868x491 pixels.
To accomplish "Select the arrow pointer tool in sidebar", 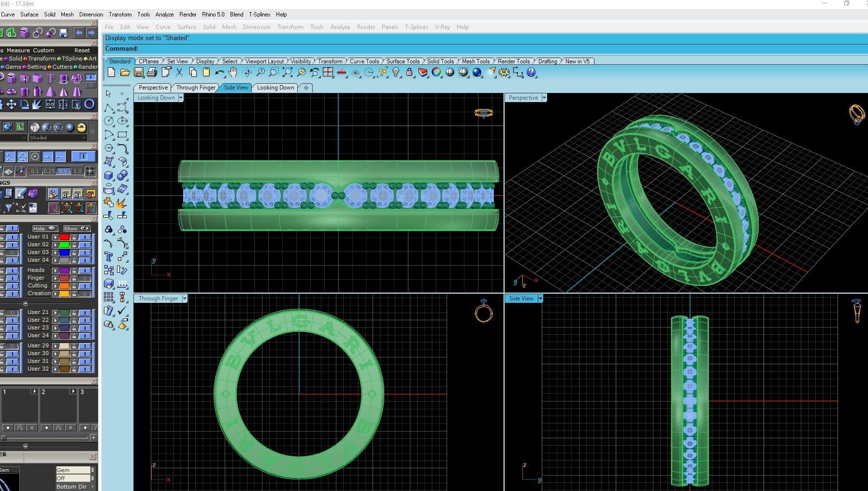I will tap(109, 93).
